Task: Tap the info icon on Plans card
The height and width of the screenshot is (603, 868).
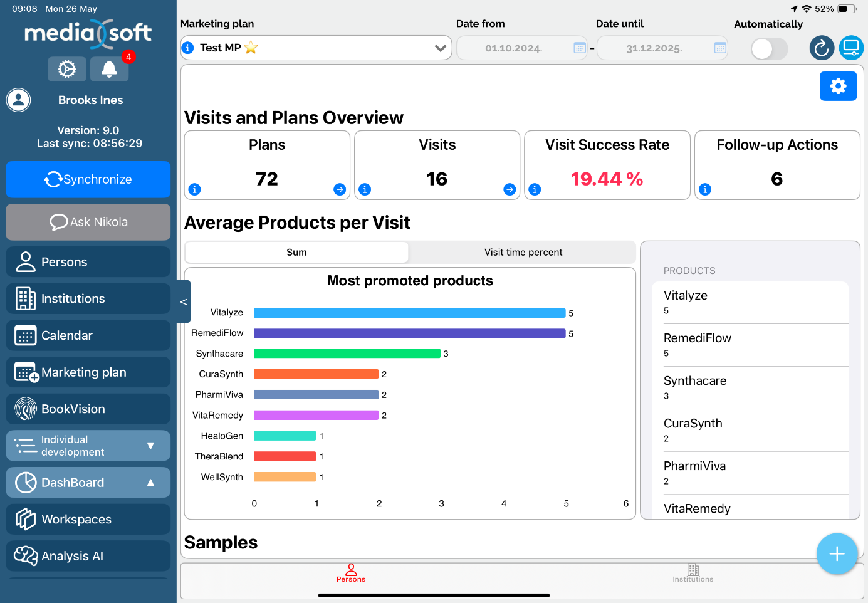Action: (x=195, y=189)
